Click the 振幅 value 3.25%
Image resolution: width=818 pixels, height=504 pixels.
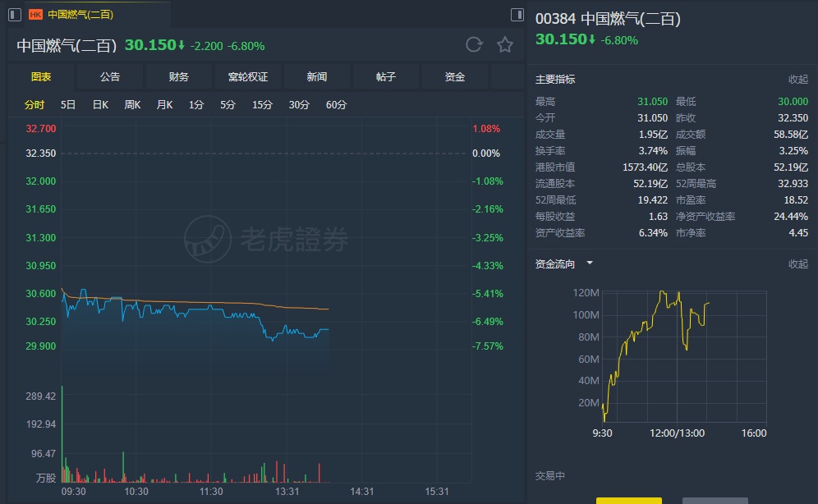tap(793, 151)
